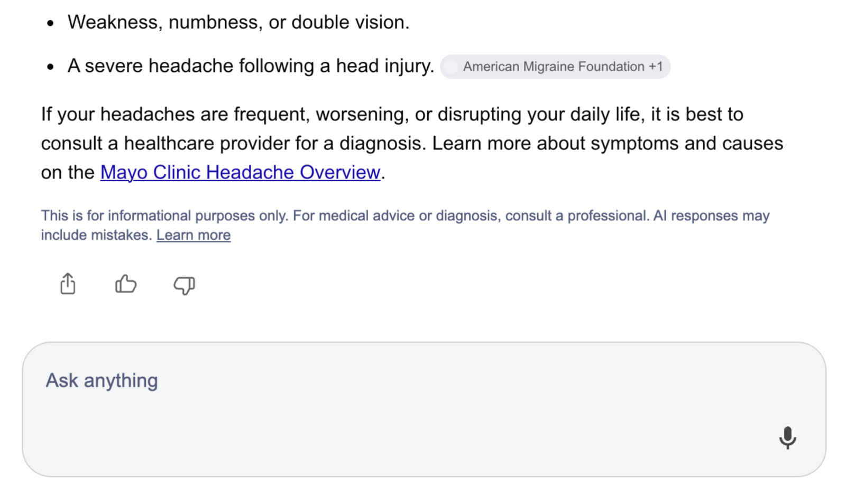Click the paragraph starting If your headaches are frequent
846x504 pixels.
tap(412, 143)
